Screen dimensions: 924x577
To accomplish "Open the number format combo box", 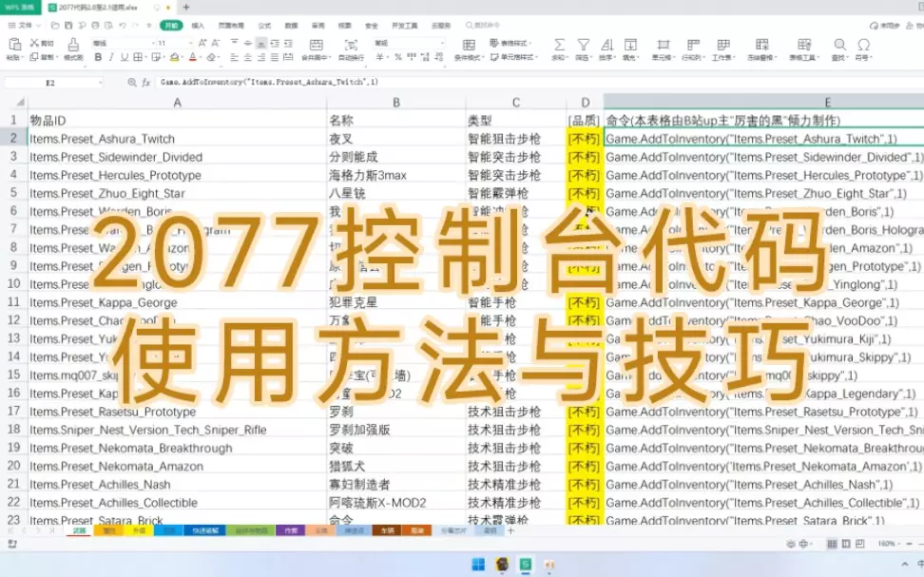I will (x=409, y=43).
